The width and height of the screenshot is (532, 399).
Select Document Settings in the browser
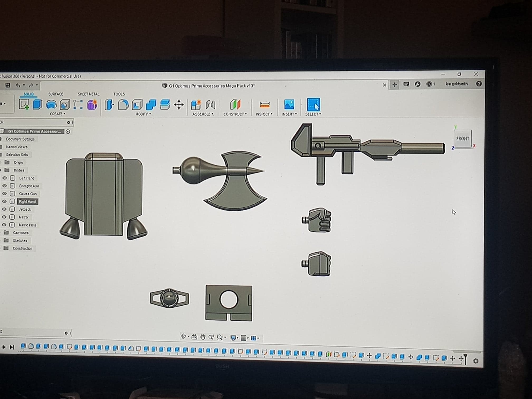[x=20, y=139]
